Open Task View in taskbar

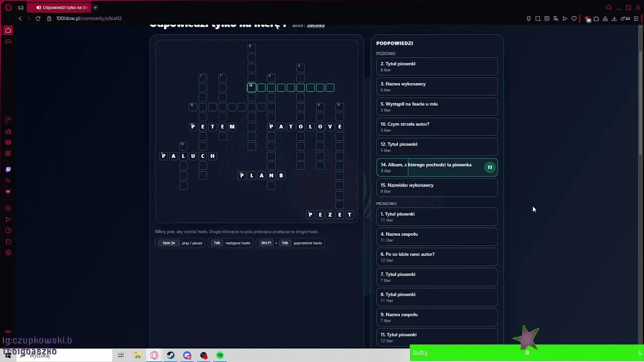coord(121,355)
